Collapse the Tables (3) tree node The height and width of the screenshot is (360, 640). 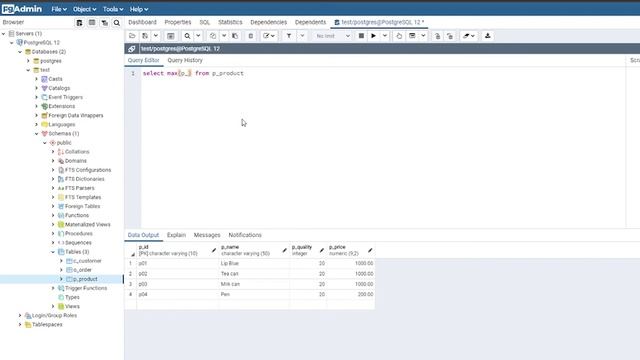click(53, 252)
